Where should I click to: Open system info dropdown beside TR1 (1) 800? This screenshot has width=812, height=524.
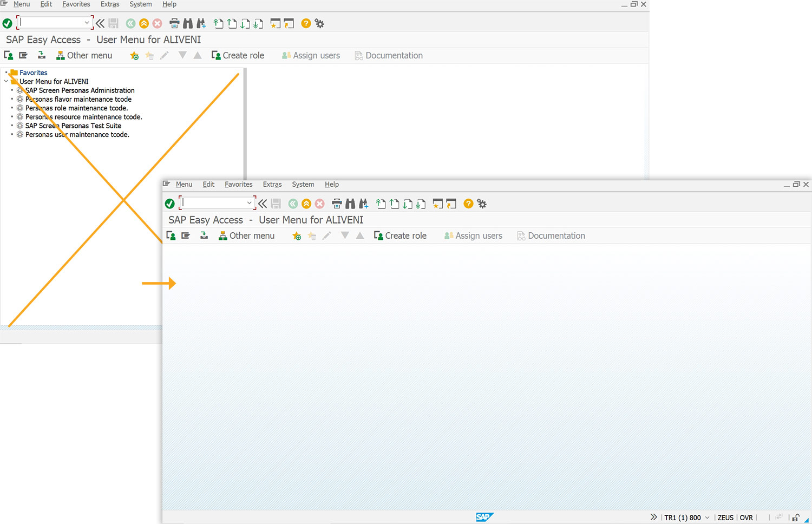point(707,518)
